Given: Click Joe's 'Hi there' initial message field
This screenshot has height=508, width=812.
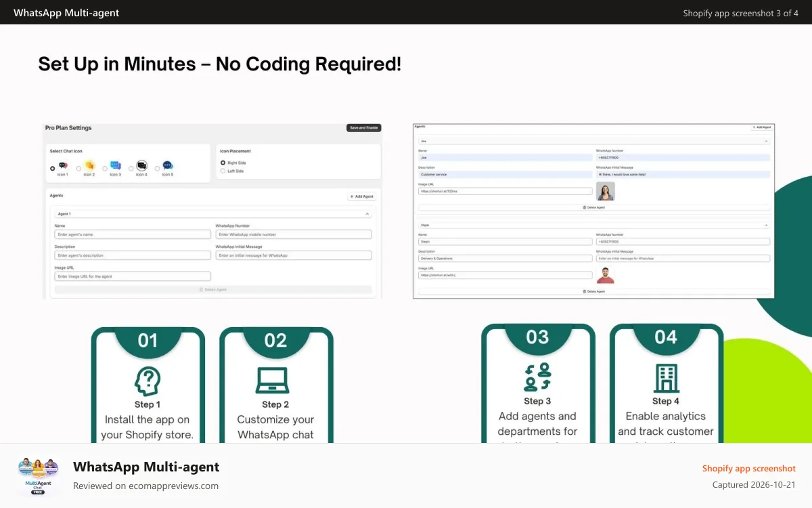Looking at the screenshot, I should point(683,174).
